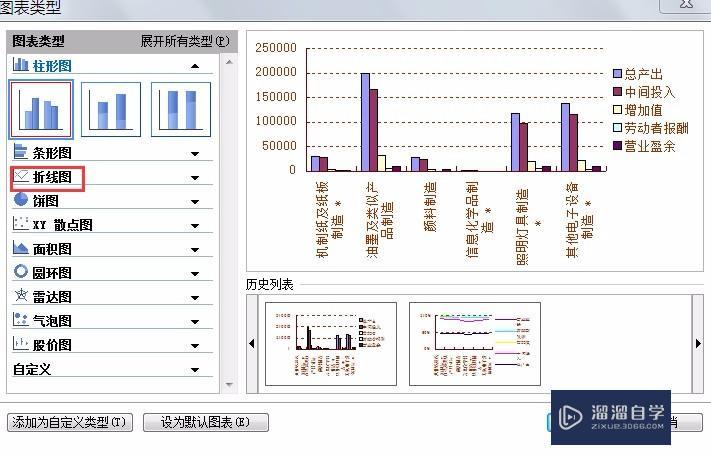This screenshot has width=711, height=457.
Task: Click the doughnut chart (圆环图) icon
Action: pyautogui.click(x=21, y=271)
